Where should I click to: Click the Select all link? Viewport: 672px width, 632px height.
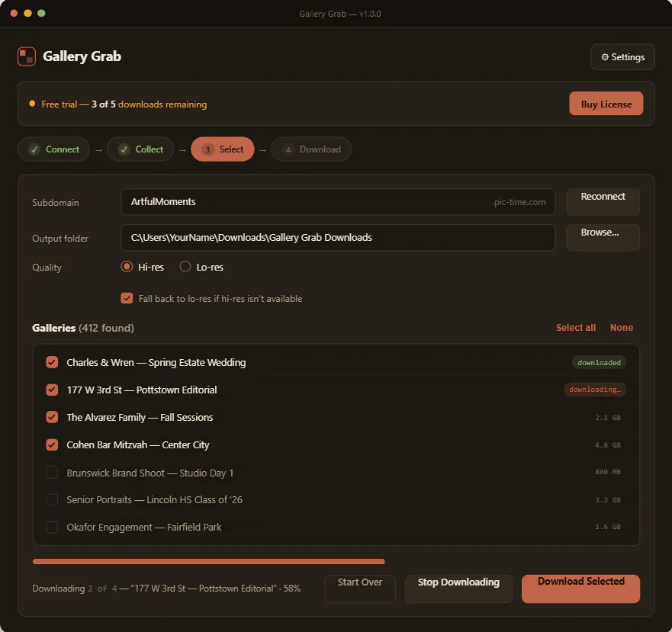576,327
